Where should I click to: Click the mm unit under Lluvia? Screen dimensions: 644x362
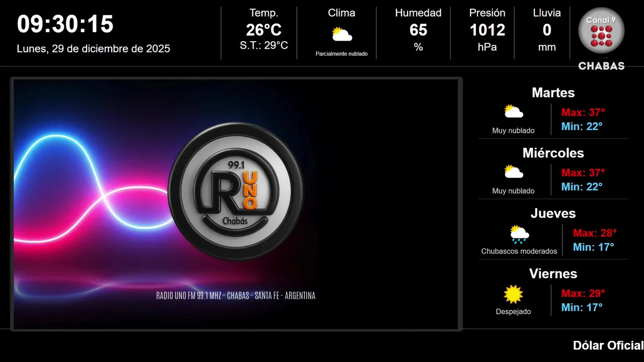(x=547, y=47)
